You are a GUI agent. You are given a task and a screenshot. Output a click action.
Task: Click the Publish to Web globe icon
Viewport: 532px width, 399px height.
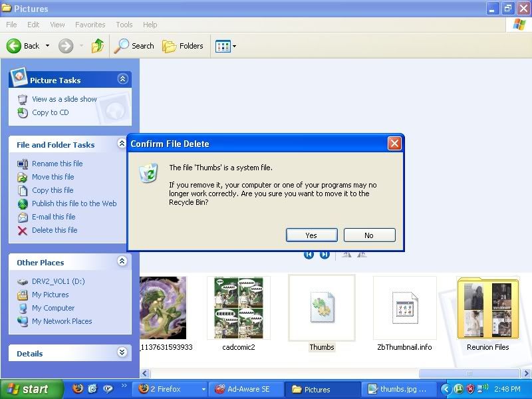[23, 204]
